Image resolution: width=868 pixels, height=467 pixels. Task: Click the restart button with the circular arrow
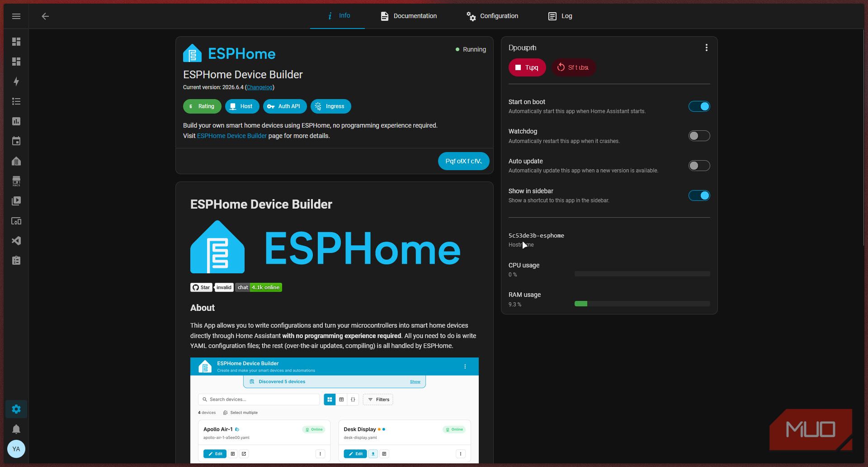(x=573, y=67)
